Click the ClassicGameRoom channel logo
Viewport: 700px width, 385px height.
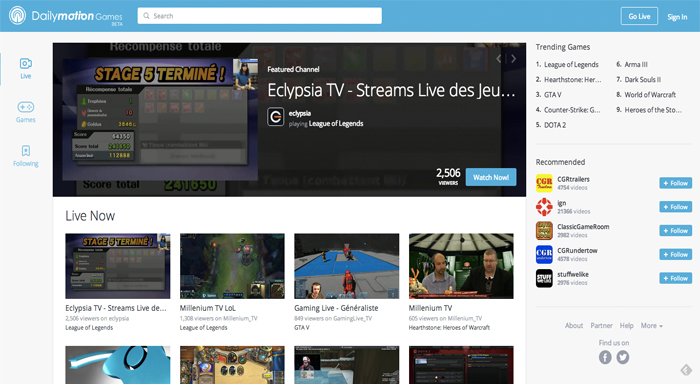coord(544,231)
